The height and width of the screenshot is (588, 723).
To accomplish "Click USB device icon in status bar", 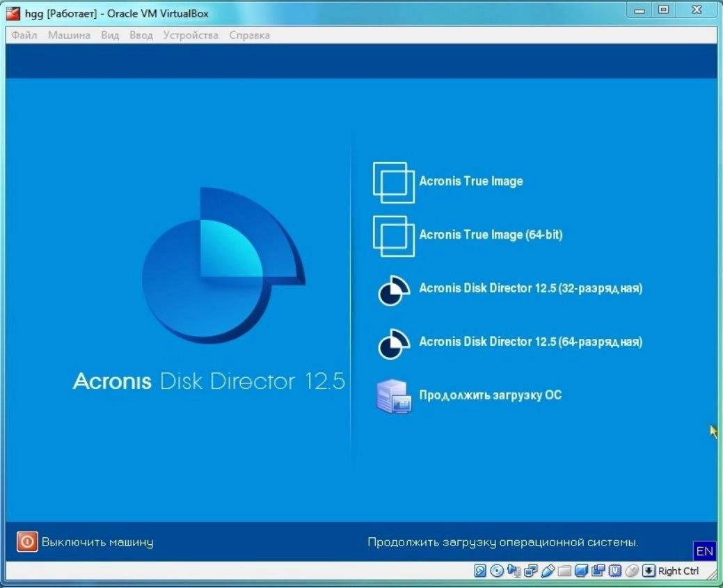I will 548,571.
